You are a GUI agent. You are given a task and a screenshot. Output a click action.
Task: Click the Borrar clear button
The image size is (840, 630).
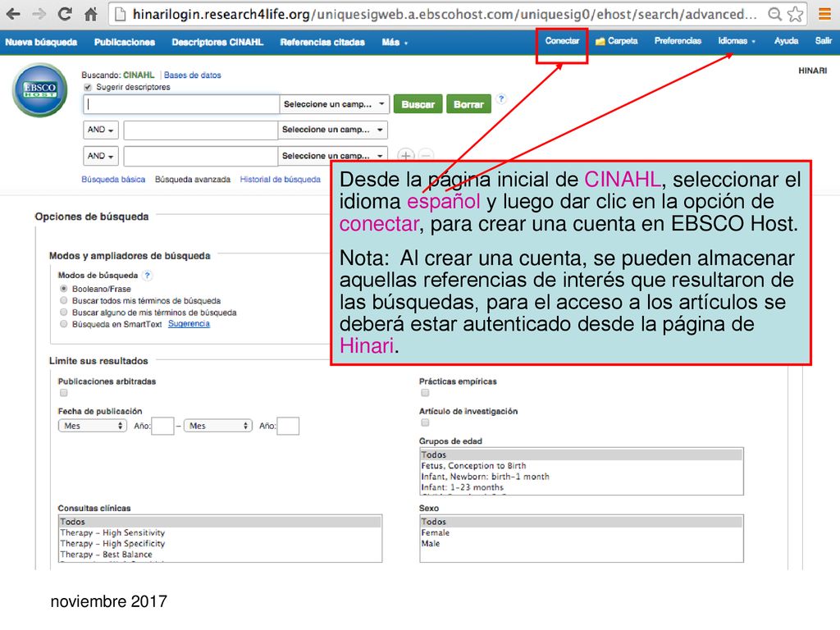click(468, 104)
